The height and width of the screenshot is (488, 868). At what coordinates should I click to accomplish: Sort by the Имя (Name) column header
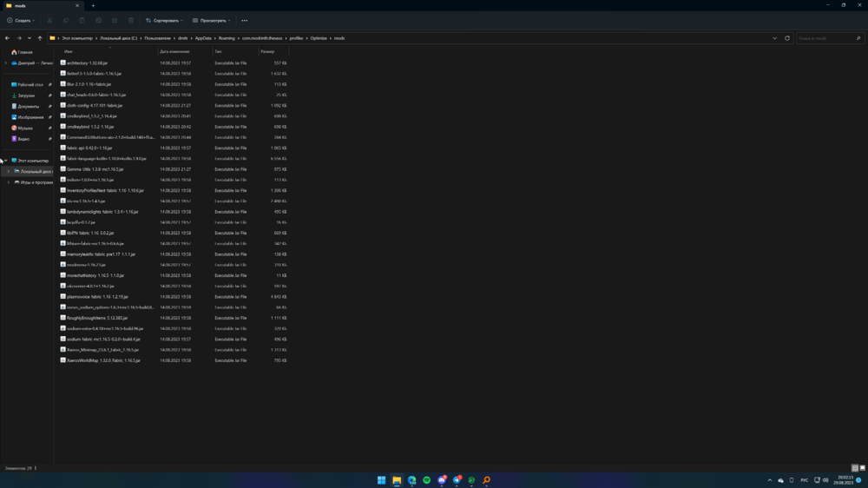tap(108, 51)
